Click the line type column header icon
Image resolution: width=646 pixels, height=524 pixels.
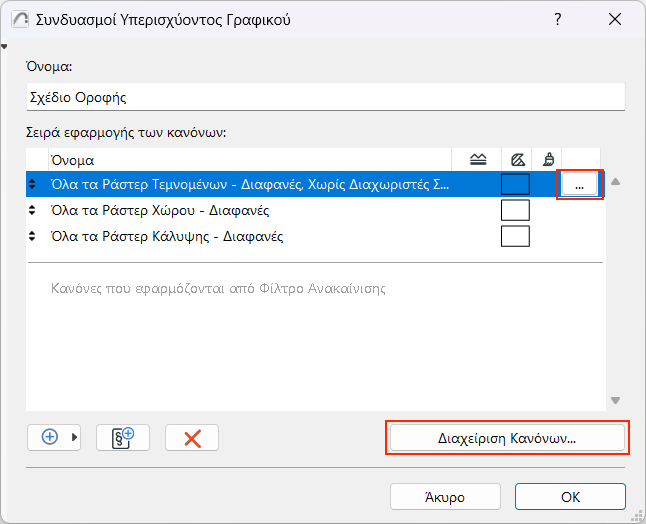(x=477, y=159)
